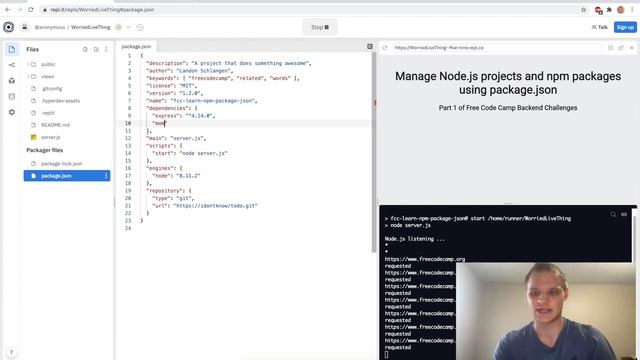Click the browser forward arrow
The image size is (640, 360).
click(19, 9)
